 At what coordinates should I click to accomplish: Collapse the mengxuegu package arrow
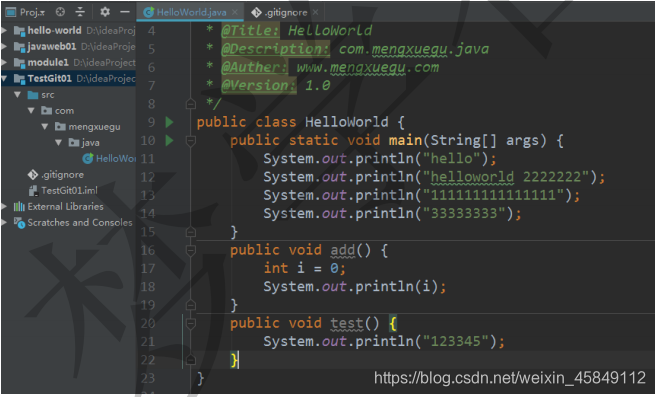tap(45, 126)
